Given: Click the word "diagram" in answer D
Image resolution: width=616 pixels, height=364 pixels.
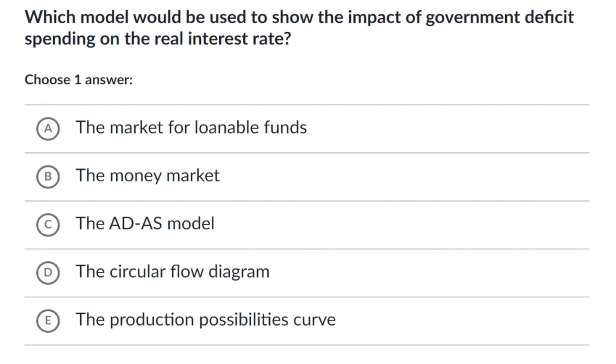Looking at the screenshot, I should click(x=239, y=272).
